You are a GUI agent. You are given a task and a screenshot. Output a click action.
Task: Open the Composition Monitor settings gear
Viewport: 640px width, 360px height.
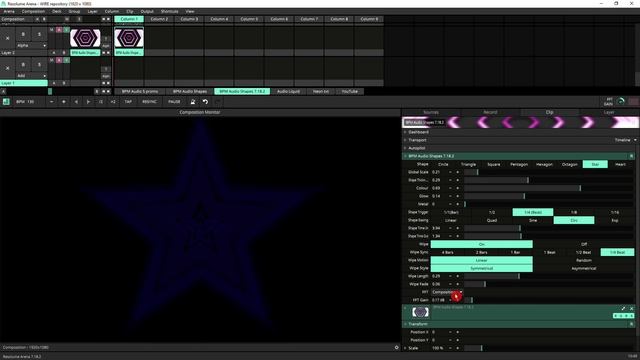pyautogui.click(x=396, y=347)
